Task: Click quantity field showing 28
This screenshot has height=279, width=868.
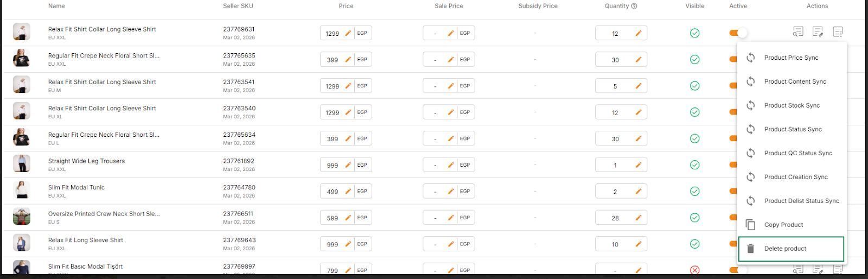Action: click(615, 218)
